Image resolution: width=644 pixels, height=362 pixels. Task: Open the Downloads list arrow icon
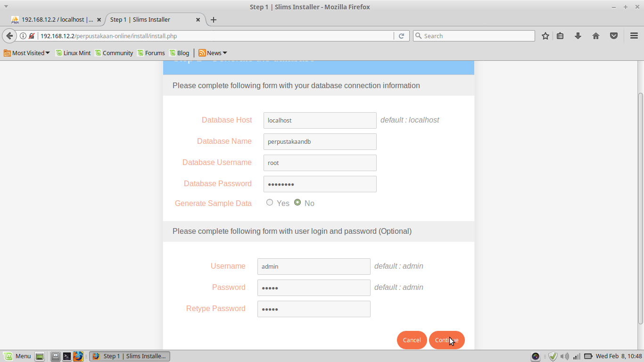coord(578,36)
